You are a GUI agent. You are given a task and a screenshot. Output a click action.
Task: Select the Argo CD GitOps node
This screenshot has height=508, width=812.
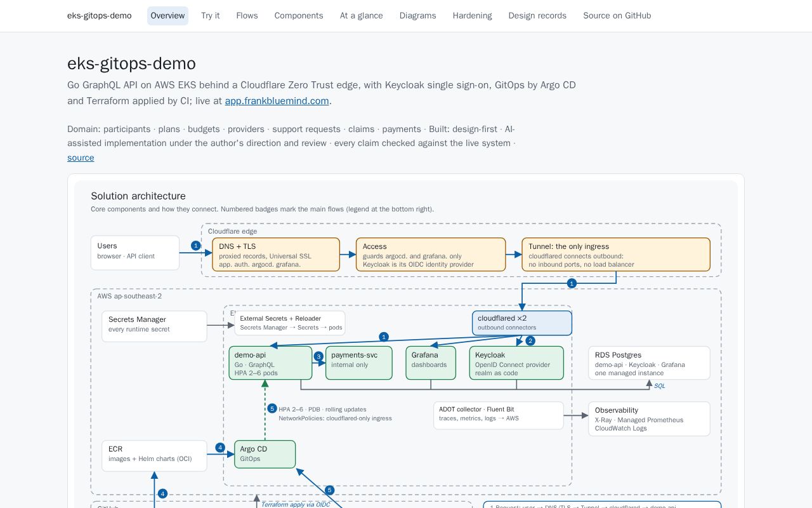tap(265, 454)
